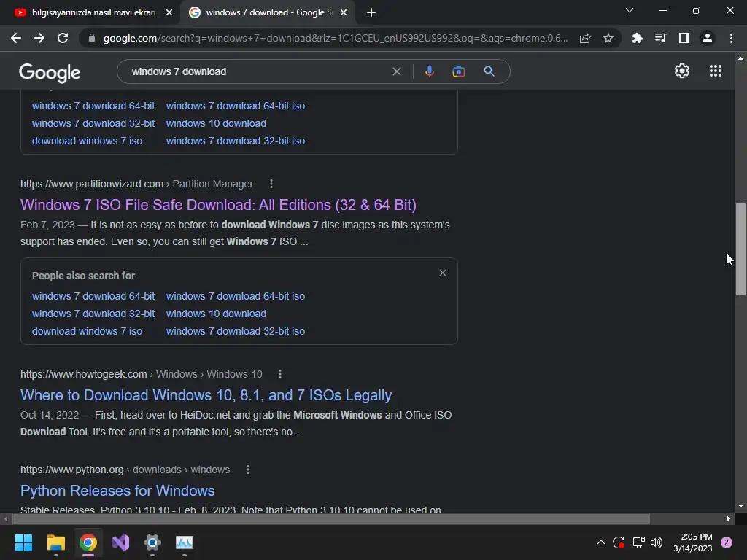Click the vertical scrollbar thumb
This screenshot has height=560, width=747.
point(740,249)
